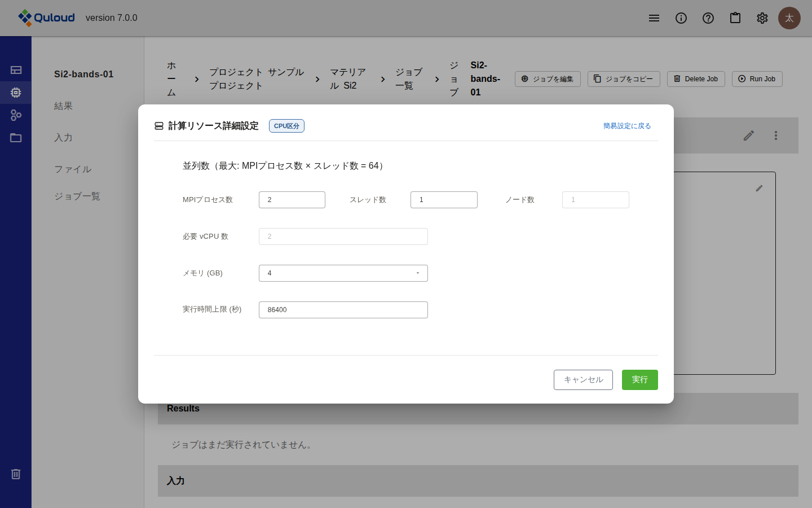Open the help question mark icon
812x508 pixels.
coord(708,18)
